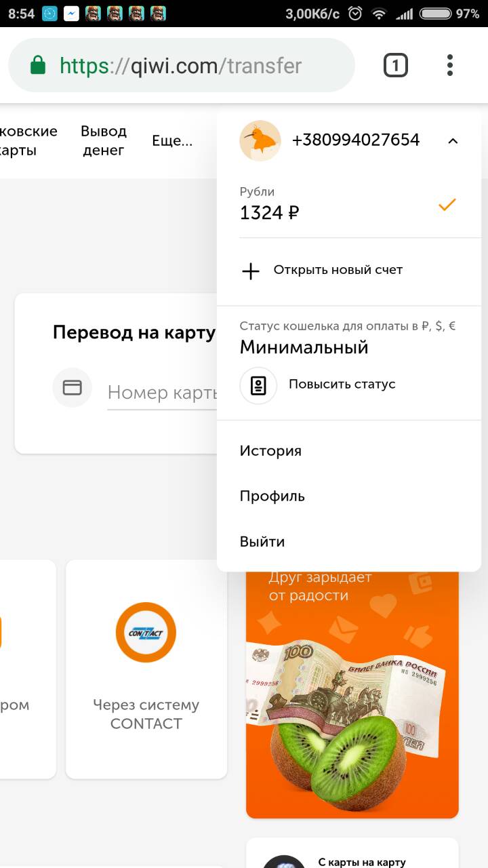Screen dimensions: 488x868
Task: Click the ID card icon for status upgrade
Action: 258,385
